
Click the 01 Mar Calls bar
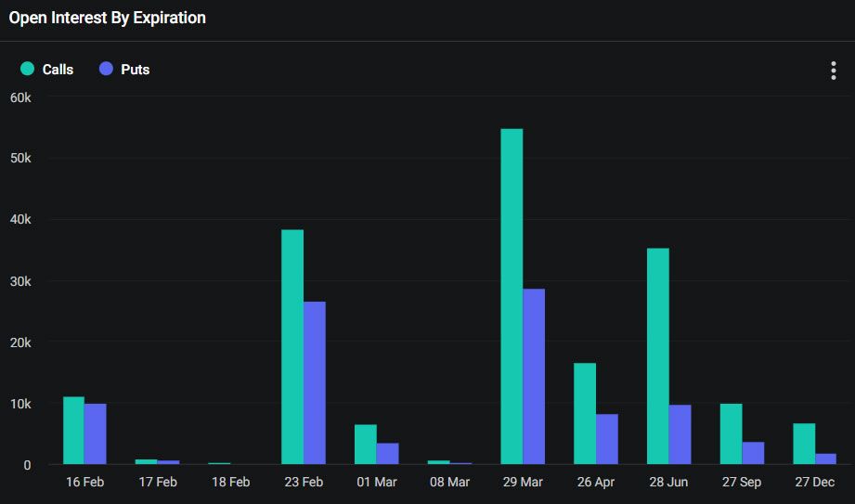click(x=366, y=445)
